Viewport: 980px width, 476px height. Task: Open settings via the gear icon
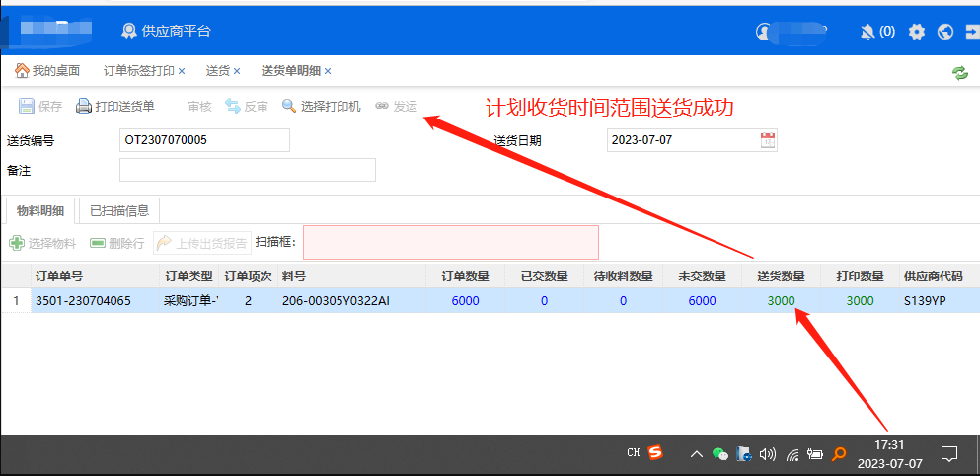917,32
